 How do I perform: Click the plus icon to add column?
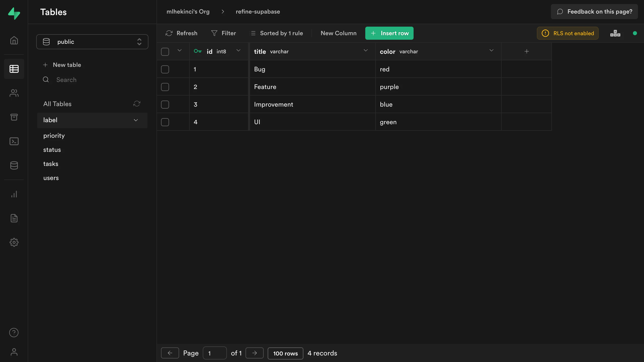527,52
